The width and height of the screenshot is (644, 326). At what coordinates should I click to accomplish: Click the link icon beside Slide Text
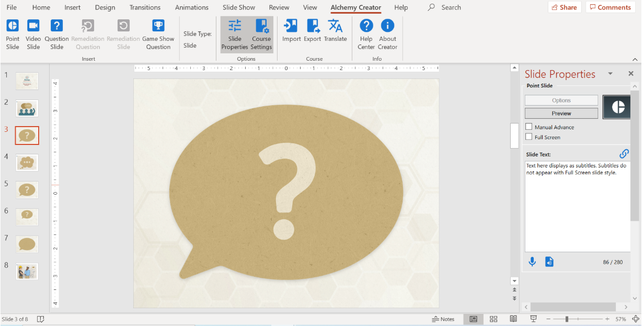[624, 154]
